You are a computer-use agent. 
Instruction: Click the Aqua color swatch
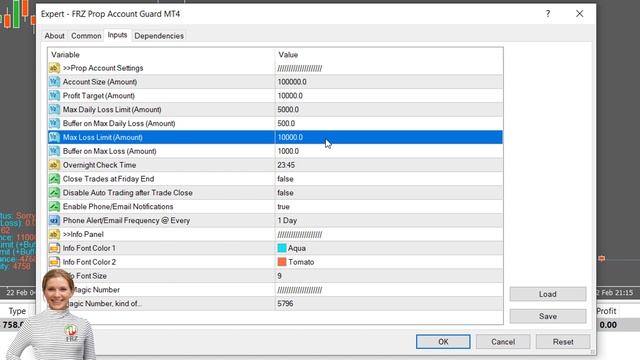(x=282, y=248)
